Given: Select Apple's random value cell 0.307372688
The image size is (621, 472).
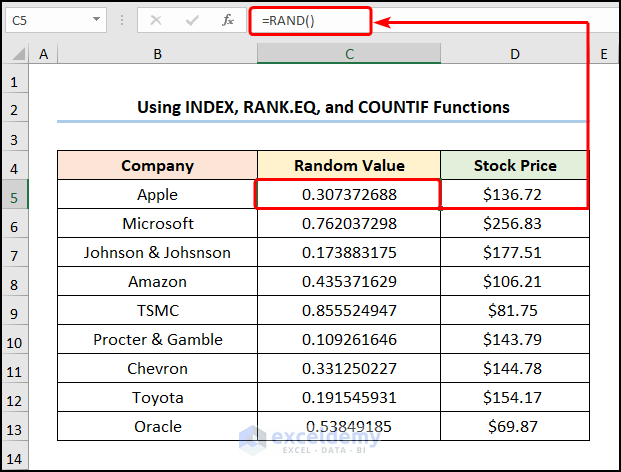Looking at the screenshot, I should point(349,194).
